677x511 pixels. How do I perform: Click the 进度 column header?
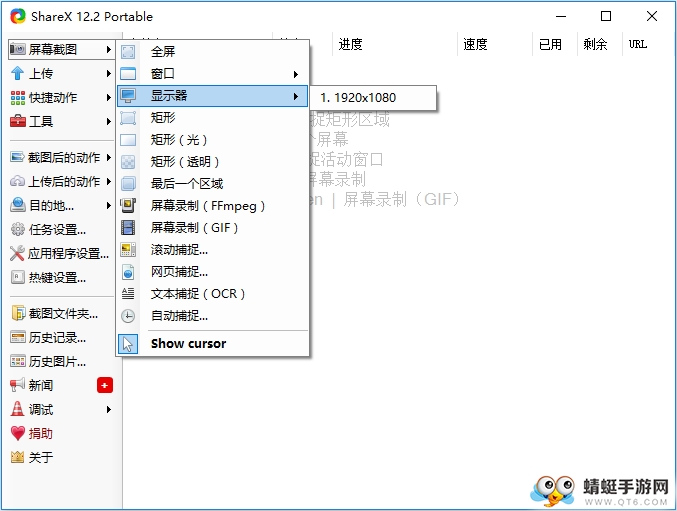point(394,44)
